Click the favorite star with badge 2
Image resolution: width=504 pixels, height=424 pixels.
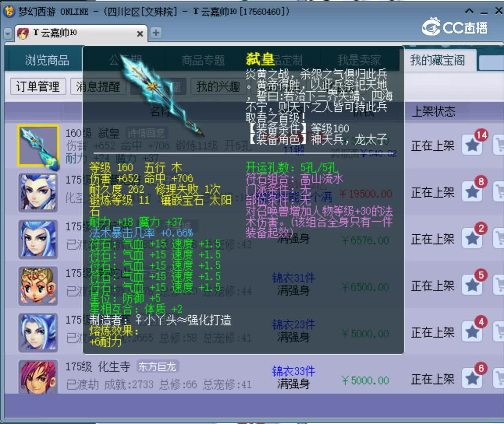472,239
